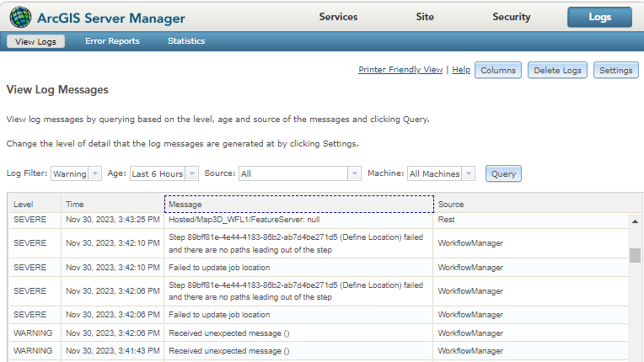This screenshot has height=362, width=644.
Task: Go to the Services menu
Action: click(338, 17)
